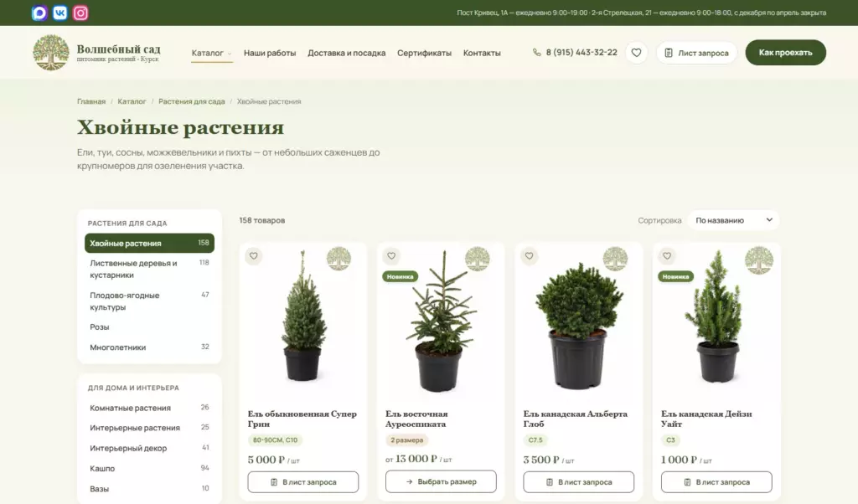Add Ель восточная Ауреоспиката to favorites
This screenshot has height=504, width=858.
(391, 255)
